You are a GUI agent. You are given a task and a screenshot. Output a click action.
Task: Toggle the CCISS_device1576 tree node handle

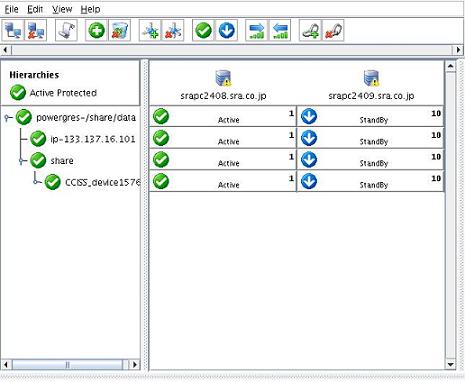[x=36, y=182]
